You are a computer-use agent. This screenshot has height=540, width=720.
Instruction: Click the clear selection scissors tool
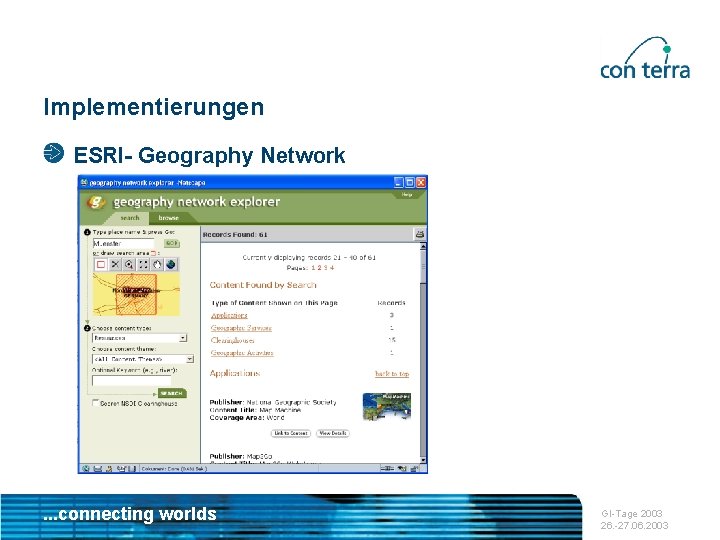click(115, 264)
